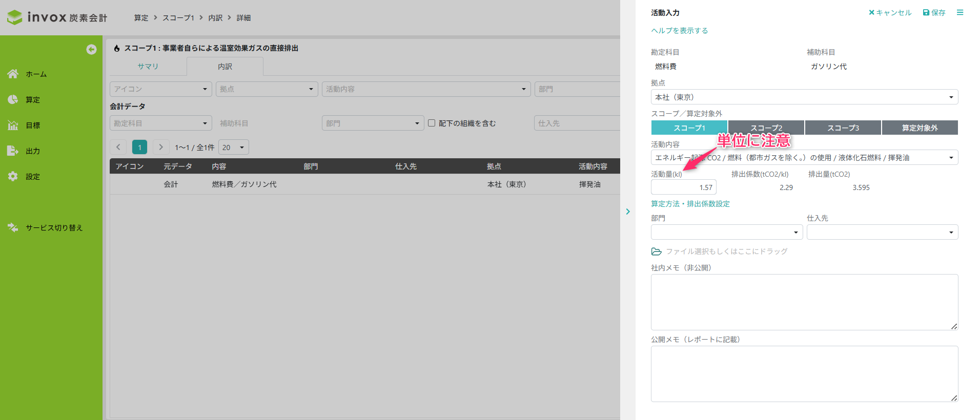Toggle 配下の組織を含む checkbox

click(x=432, y=123)
